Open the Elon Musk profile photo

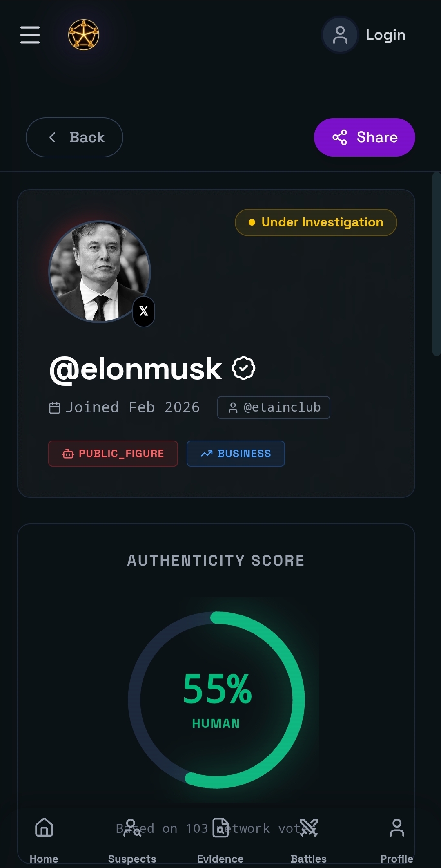(x=100, y=272)
